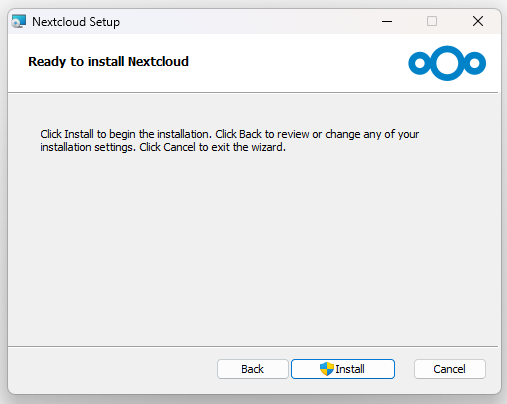Screen dimensions: 507x404
Task: Click the separator line above the buttons
Action: [253, 346]
